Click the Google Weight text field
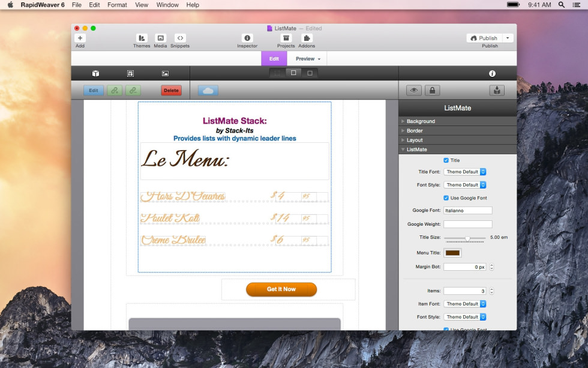The image size is (588, 368). click(467, 225)
